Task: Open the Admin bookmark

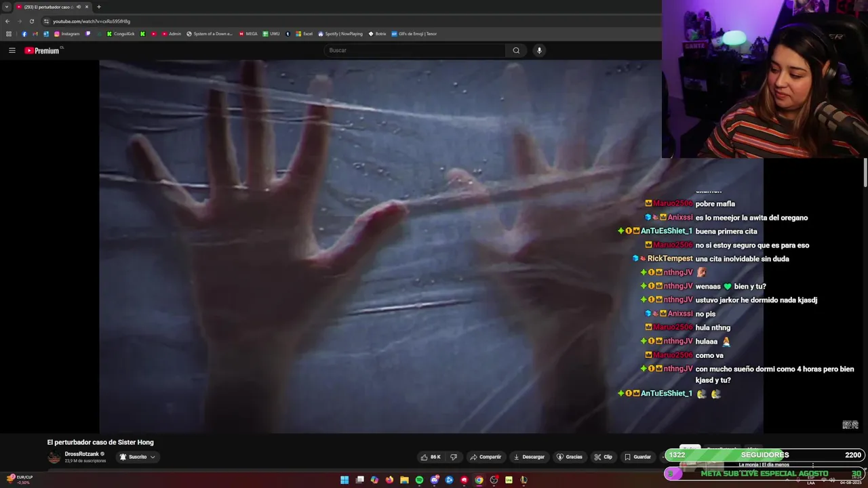Action: pyautogui.click(x=172, y=33)
